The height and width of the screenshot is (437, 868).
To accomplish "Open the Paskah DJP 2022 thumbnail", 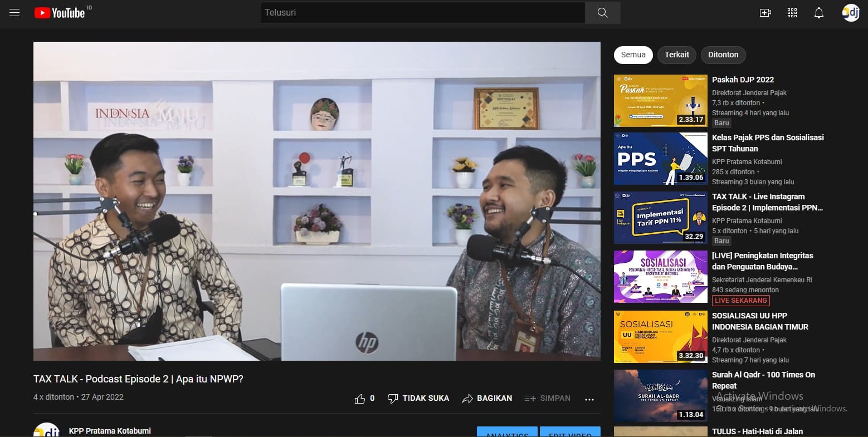I will [660, 101].
